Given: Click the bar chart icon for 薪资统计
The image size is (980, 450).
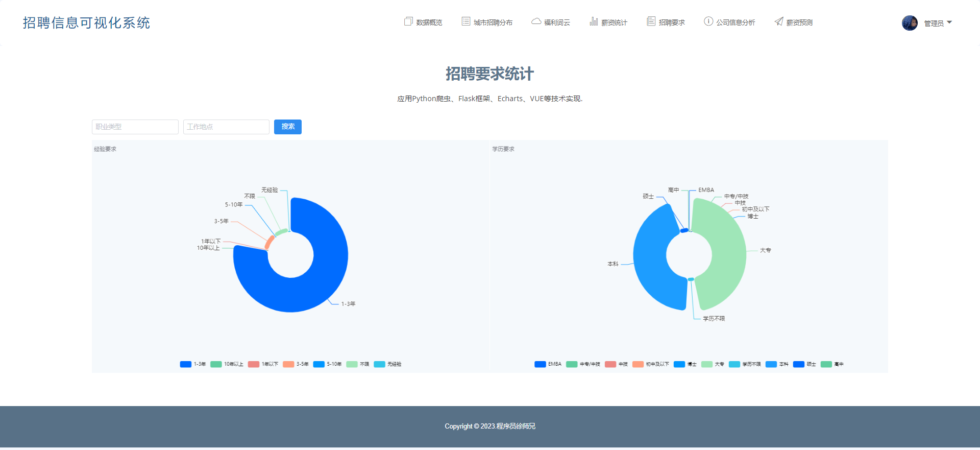Looking at the screenshot, I should pyautogui.click(x=594, y=21).
